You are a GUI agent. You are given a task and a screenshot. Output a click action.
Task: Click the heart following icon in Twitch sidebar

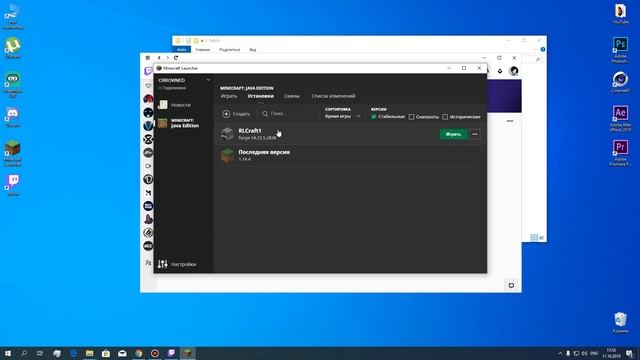click(148, 86)
